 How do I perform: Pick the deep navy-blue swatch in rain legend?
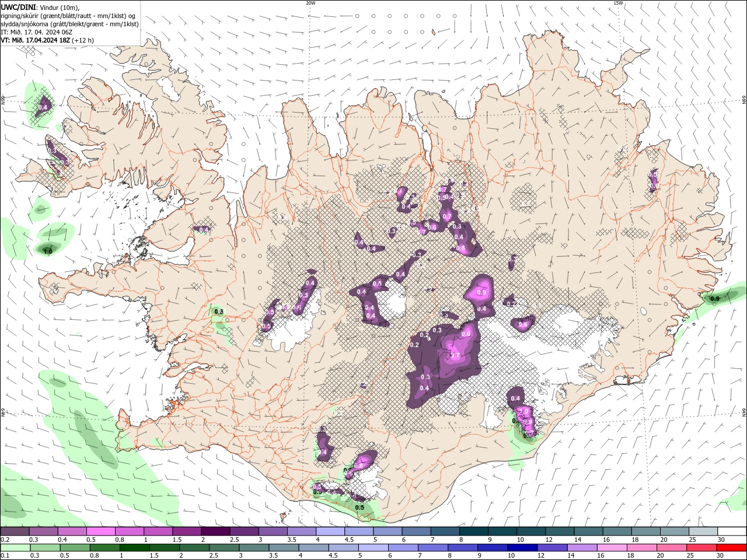click(x=521, y=548)
